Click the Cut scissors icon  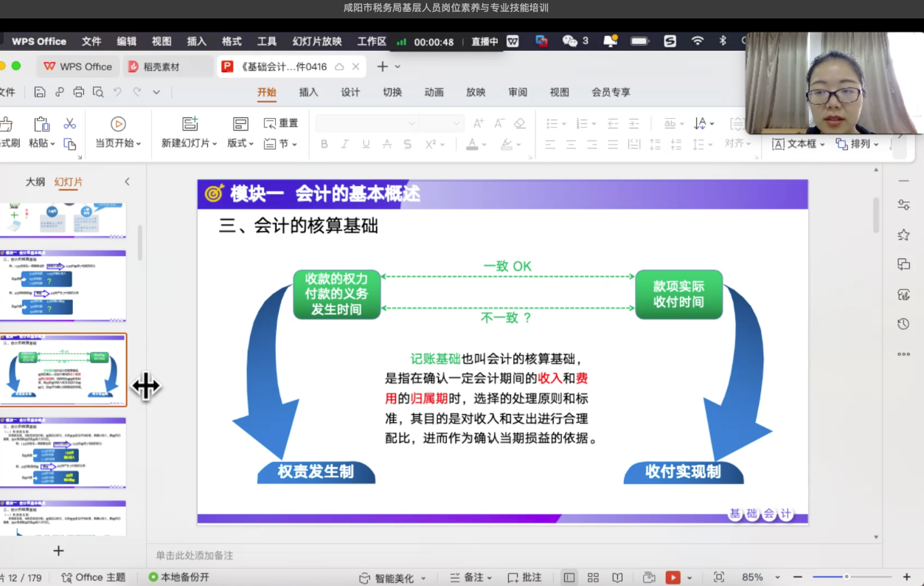coord(70,123)
